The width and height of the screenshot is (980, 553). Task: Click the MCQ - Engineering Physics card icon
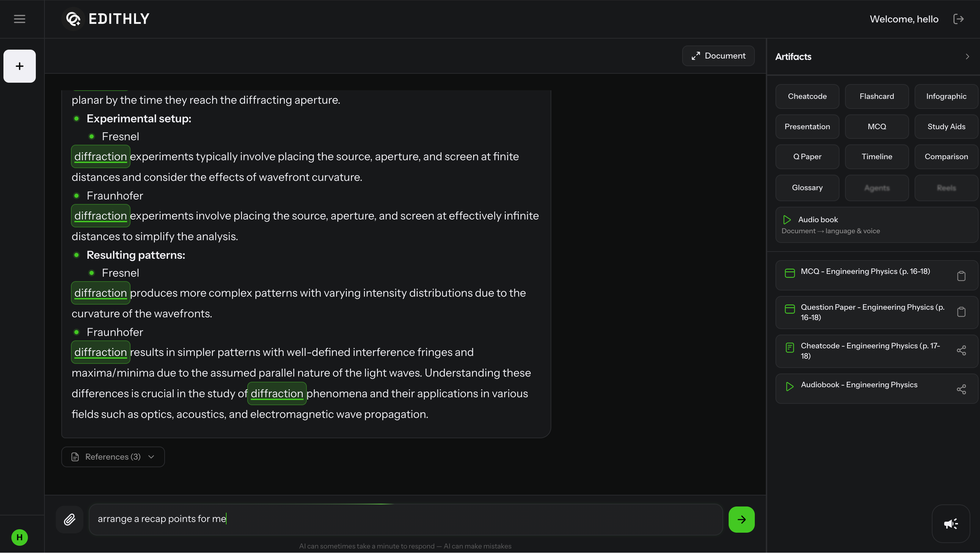click(x=790, y=273)
